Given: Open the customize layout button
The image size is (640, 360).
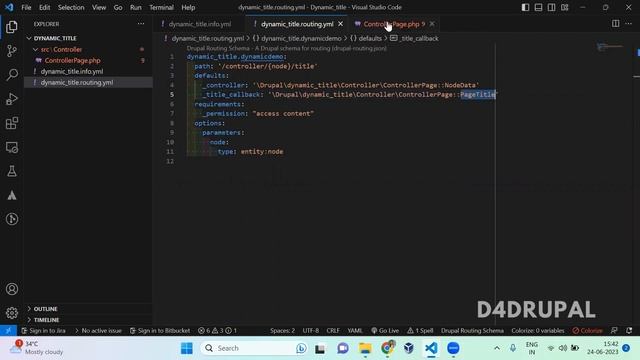Looking at the screenshot, I should tap(564, 7).
